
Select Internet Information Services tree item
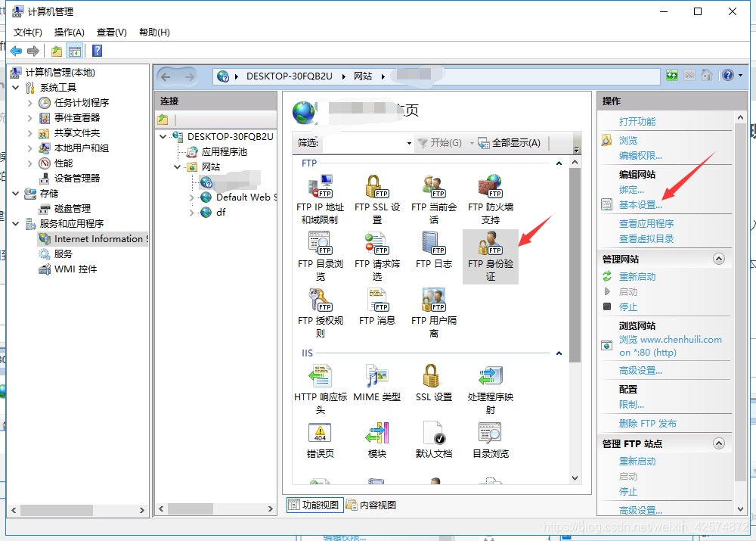[x=94, y=239]
